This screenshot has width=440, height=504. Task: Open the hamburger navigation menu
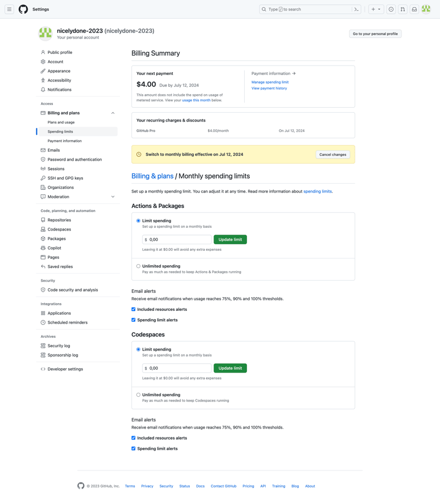coord(9,9)
